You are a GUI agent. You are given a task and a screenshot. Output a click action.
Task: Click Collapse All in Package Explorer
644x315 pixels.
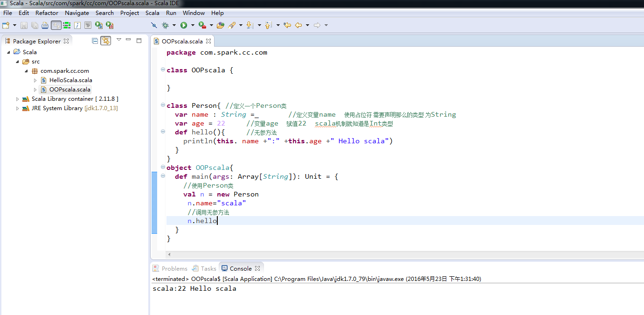(95, 41)
